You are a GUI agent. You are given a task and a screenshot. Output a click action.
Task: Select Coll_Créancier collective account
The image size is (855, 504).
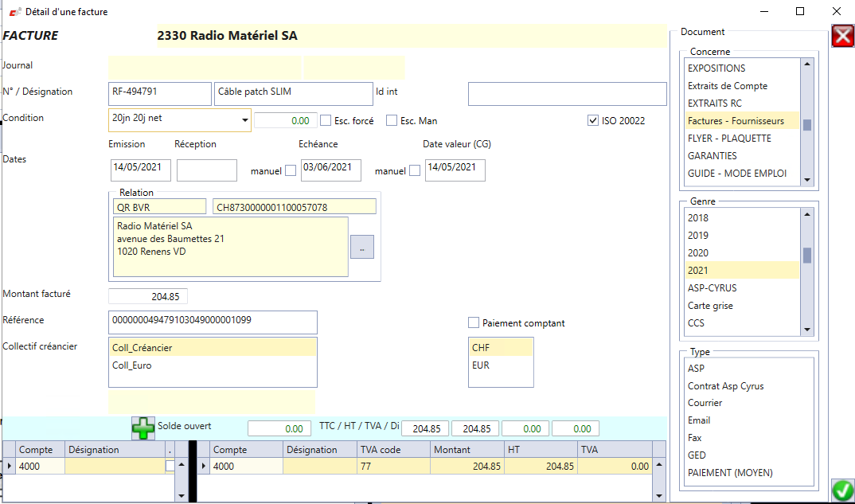[213, 347]
